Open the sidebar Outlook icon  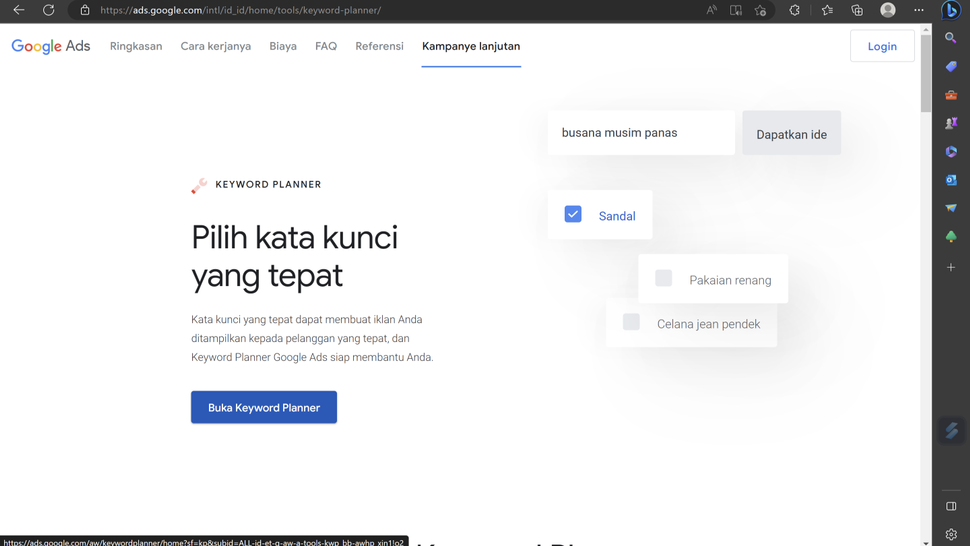click(951, 180)
